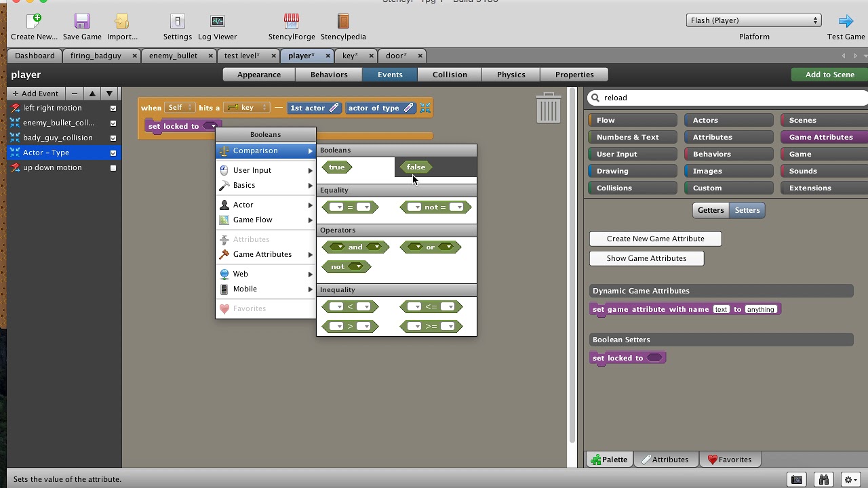The height and width of the screenshot is (488, 868).
Task: Open the Platform dropdown showing Flash (Player)
Action: pyautogui.click(x=754, y=20)
